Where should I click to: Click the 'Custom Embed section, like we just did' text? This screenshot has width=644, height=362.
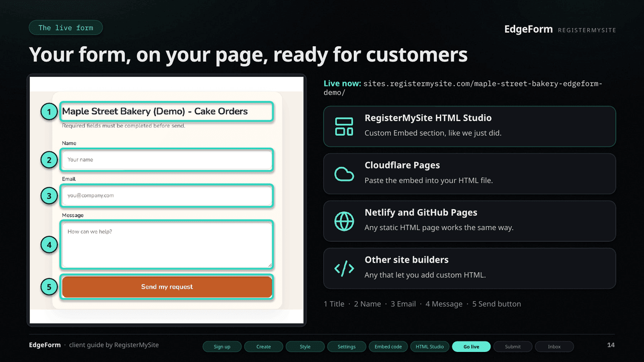(x=433, y=133)
